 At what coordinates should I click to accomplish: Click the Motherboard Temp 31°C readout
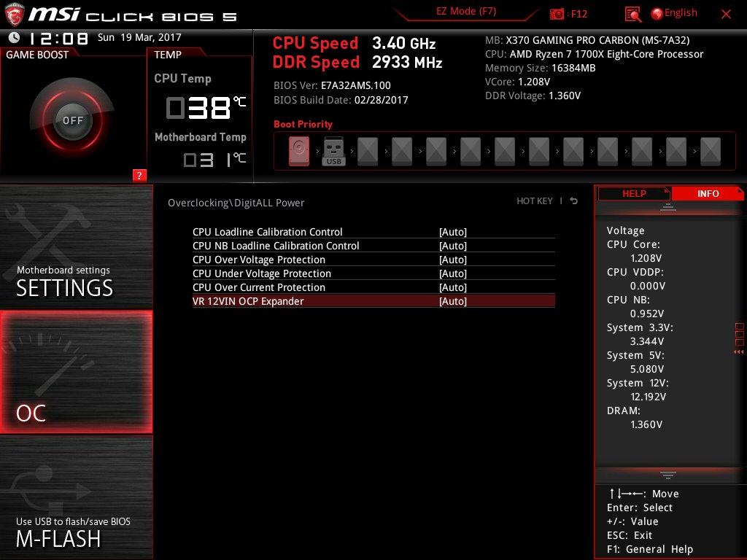click(x=215, y=160)
